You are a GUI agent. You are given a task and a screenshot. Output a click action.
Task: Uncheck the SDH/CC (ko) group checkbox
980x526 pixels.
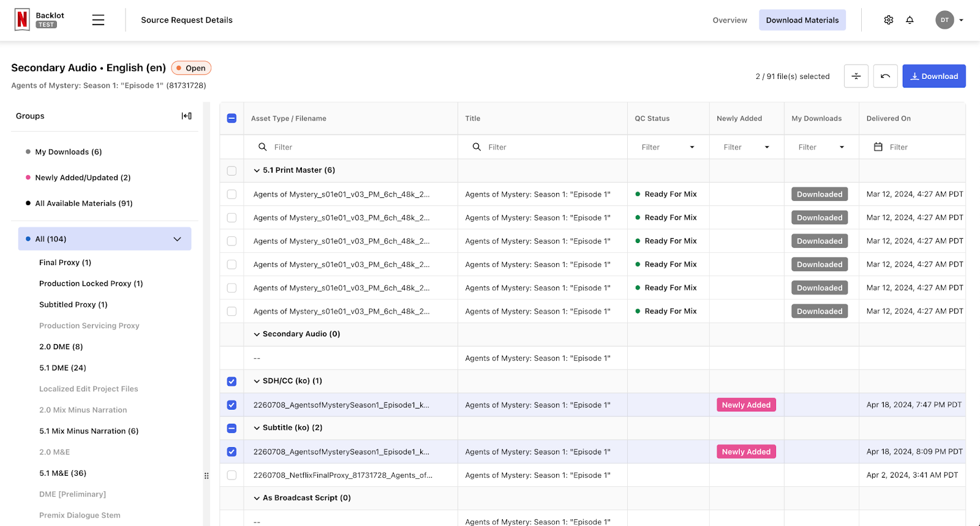[232, 381]
